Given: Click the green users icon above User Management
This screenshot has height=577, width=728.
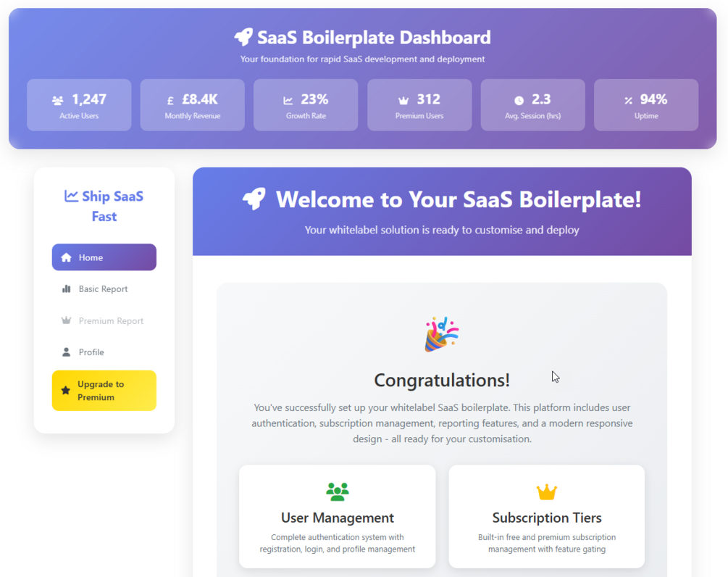Looking at the screenshot, I should (x=337, y=492).
